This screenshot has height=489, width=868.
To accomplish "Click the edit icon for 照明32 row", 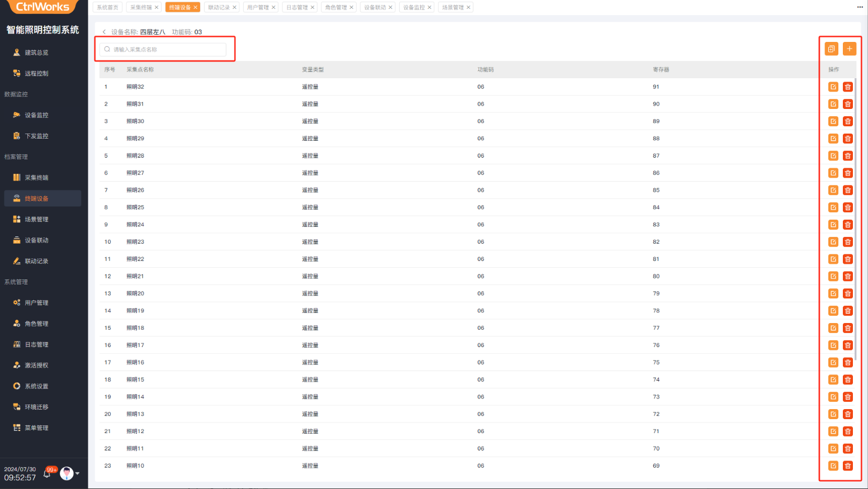I will click(x=833, y=87).
